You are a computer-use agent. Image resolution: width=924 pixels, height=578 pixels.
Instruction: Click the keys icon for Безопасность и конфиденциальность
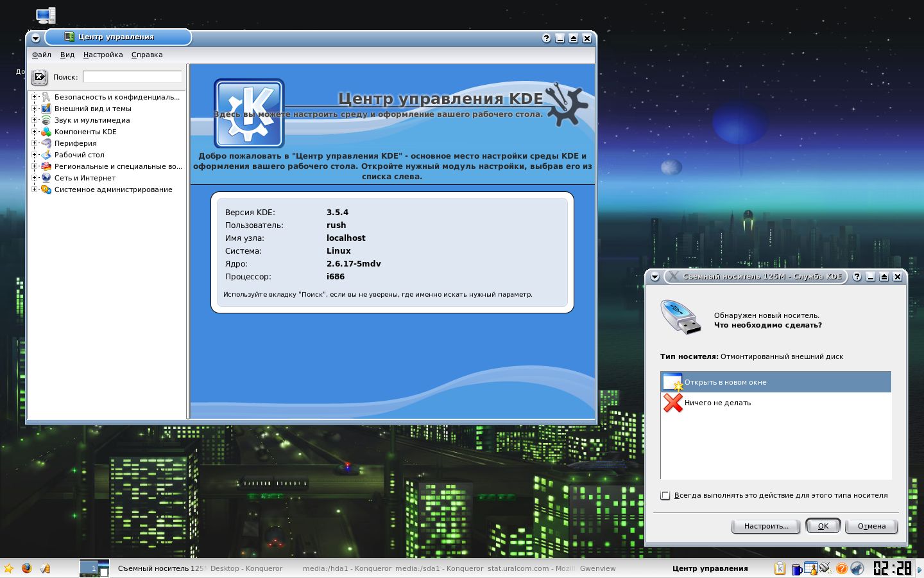pyautogui.click(x=46, y=97)
